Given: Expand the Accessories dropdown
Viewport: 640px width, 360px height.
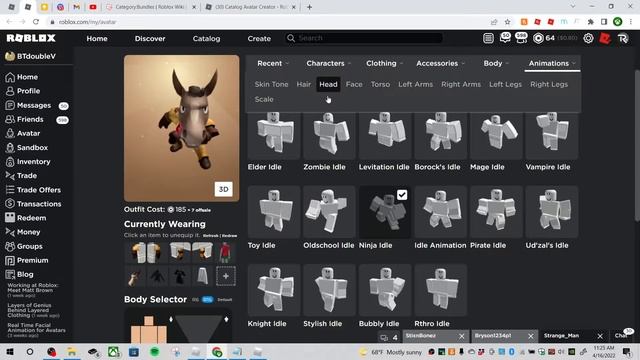Looking at the screenshot, I should click(x=440, y=63).
